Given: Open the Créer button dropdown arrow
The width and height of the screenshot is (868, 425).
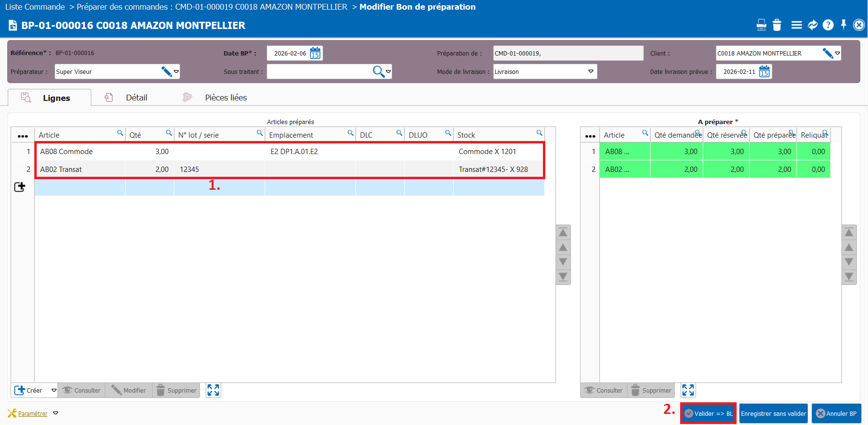Looking at the screenshot, I should pyautogui.click(x=54, y=390).
